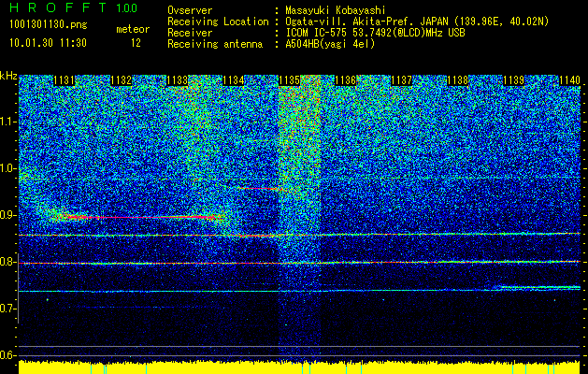Click the ICOM IC-575 receiver text

[x=375, y=33]
